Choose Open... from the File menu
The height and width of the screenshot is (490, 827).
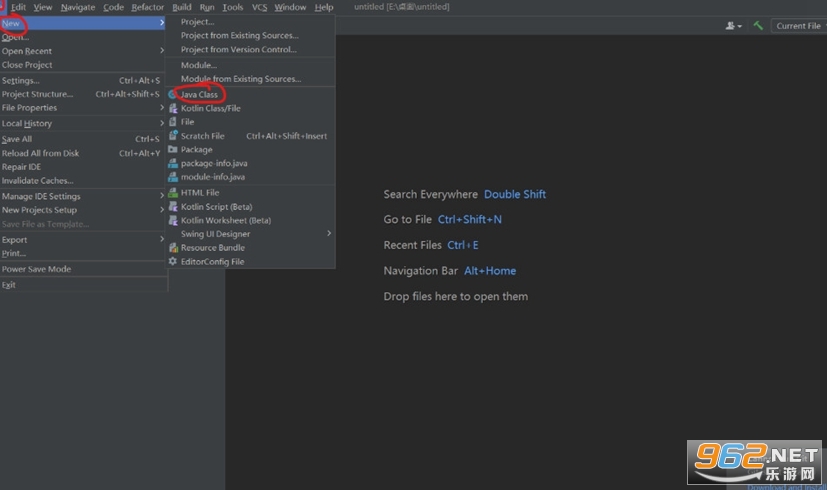click(83, 37)
